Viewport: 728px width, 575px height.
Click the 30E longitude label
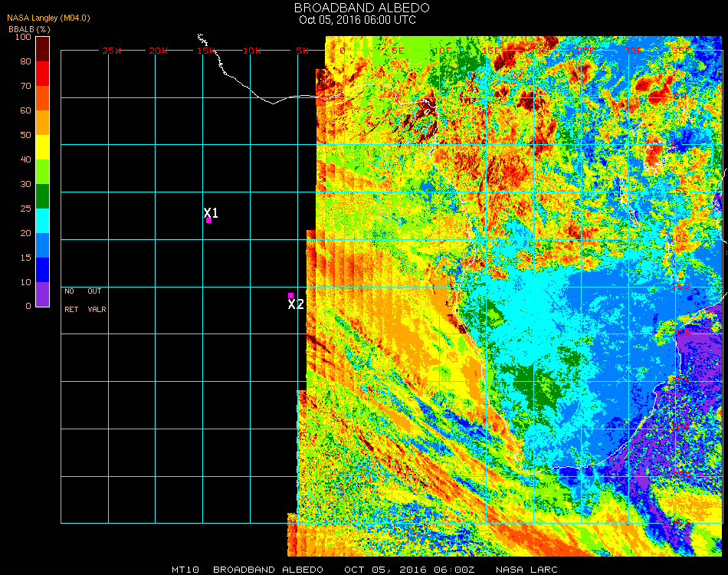pos(633,51)
